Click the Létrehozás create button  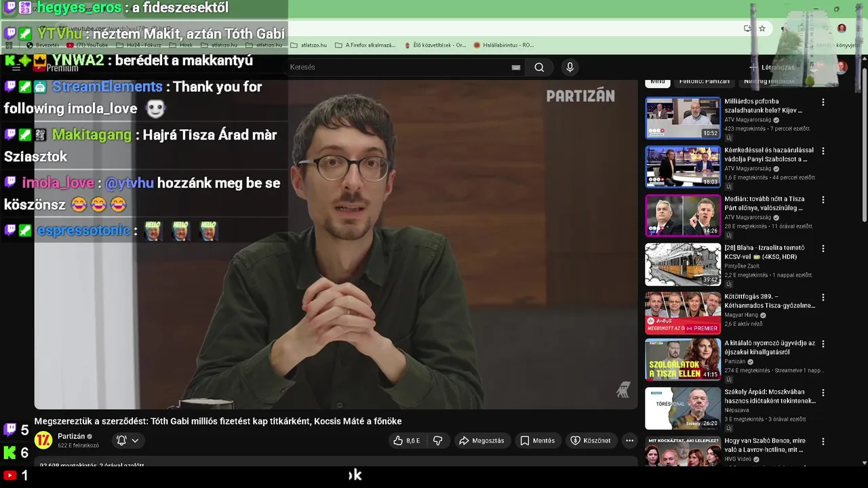[x=772, y=67]
